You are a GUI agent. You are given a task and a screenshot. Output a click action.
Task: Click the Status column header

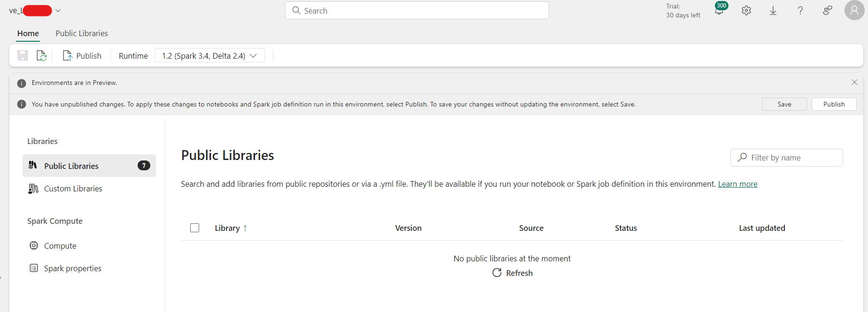[626, 228]
